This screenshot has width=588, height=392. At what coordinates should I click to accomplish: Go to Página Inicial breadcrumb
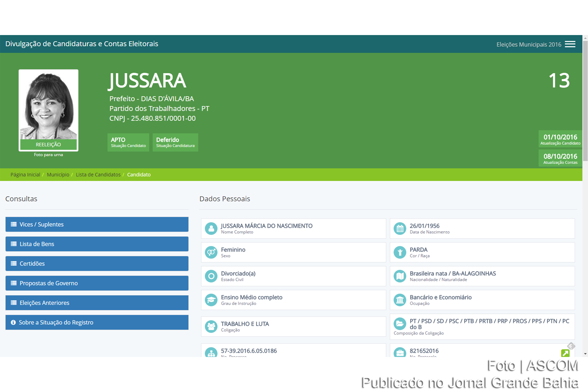click(25, 174)
